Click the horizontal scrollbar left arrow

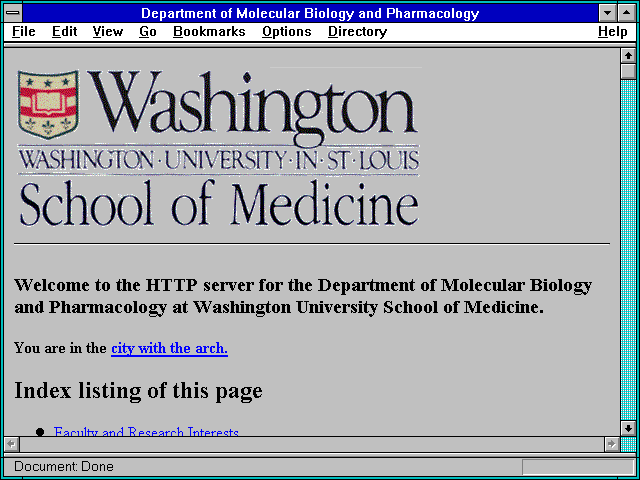pyautogui.click(x=11, y=444)
